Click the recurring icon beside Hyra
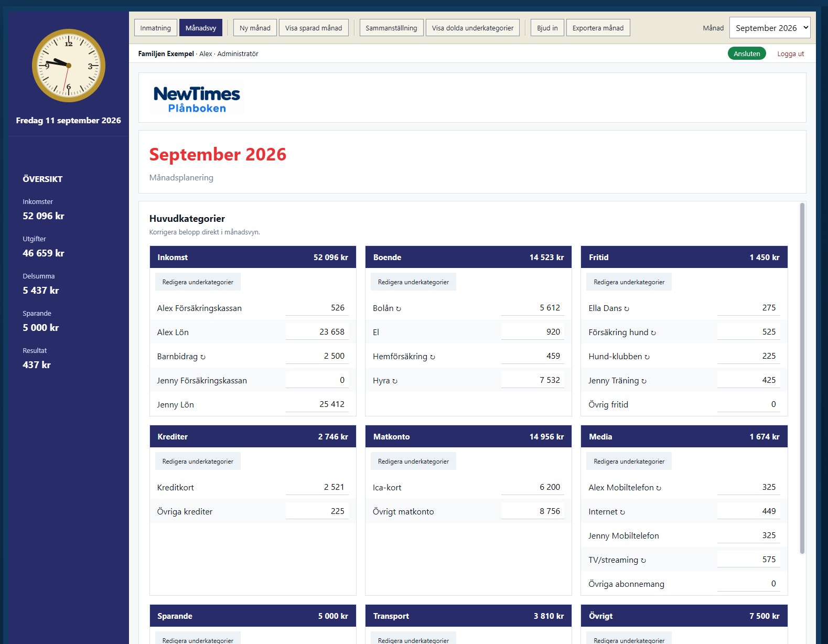Viewport: 828px width, 644px height. pyautogui.click(x=395, y=381)
